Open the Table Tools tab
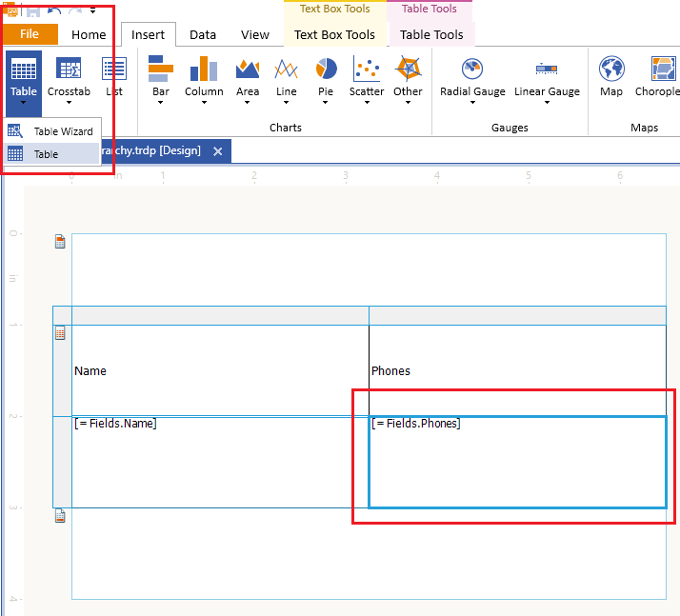The height and width of the screenshot is (616, 680). coord(431,34)
